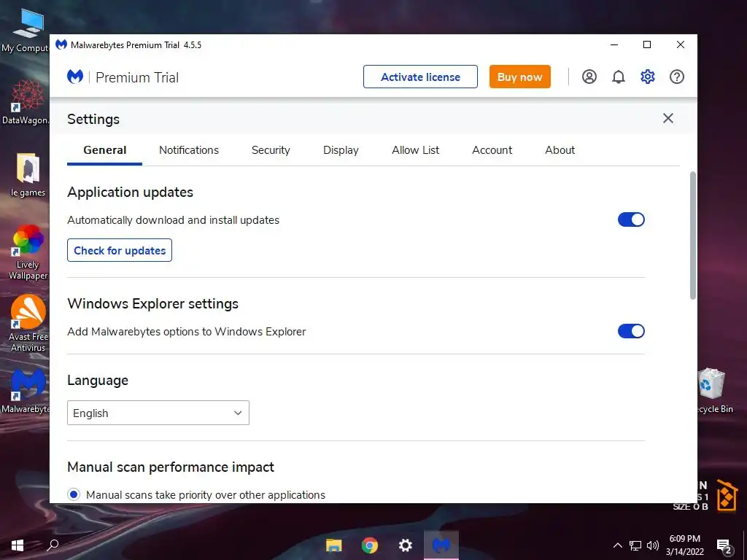Viewport: 747px width, 560px height.
Task: Switch to the Display tab
Action: (x=341, y=150)
